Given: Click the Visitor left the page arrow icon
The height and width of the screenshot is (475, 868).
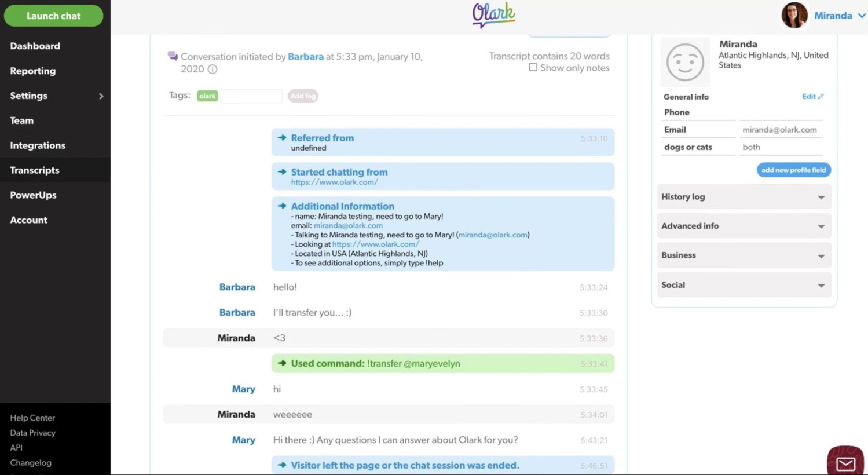Looking at the screenshot, I should pos(282,465).
